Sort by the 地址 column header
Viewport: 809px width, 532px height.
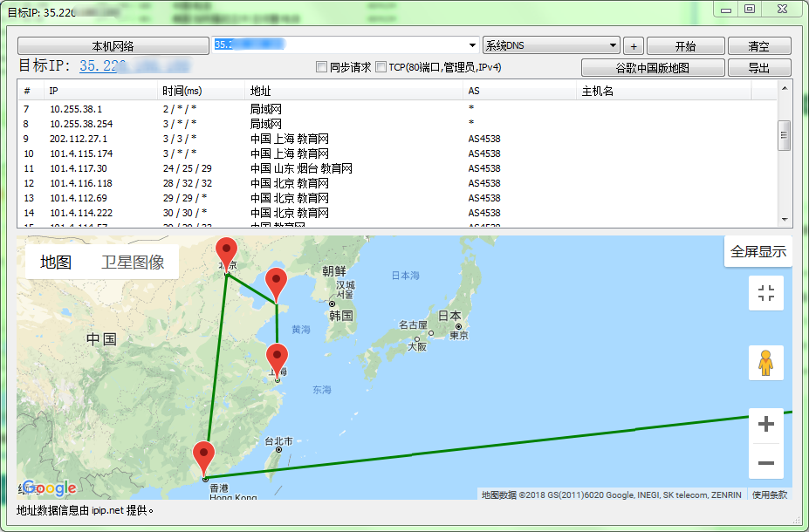tap(353, 91)
